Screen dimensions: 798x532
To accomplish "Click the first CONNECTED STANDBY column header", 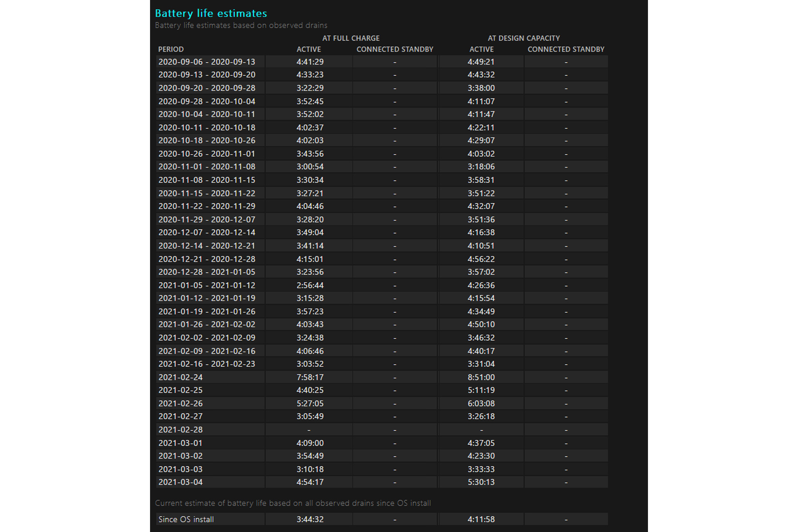I will click(x=394, y=49).
